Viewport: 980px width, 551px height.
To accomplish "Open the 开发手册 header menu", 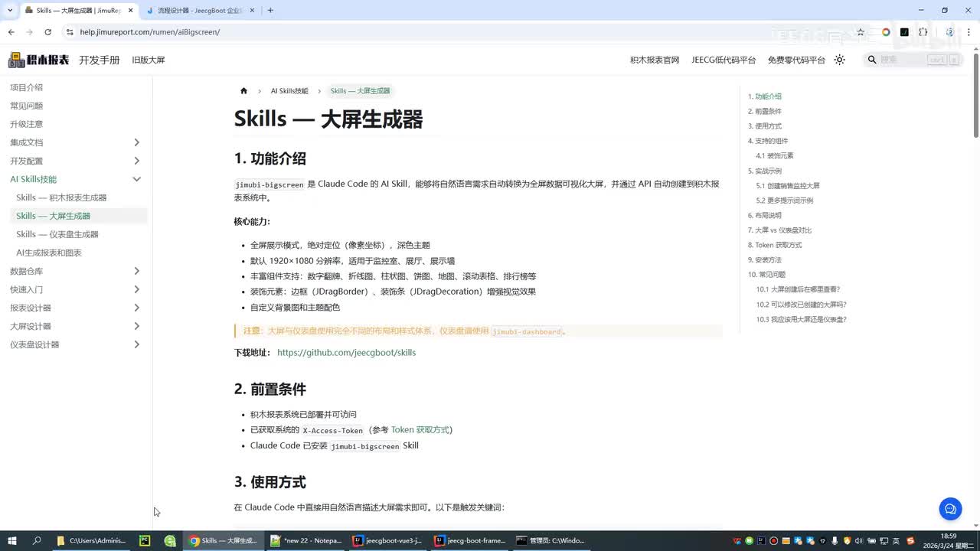I will 100,60.
